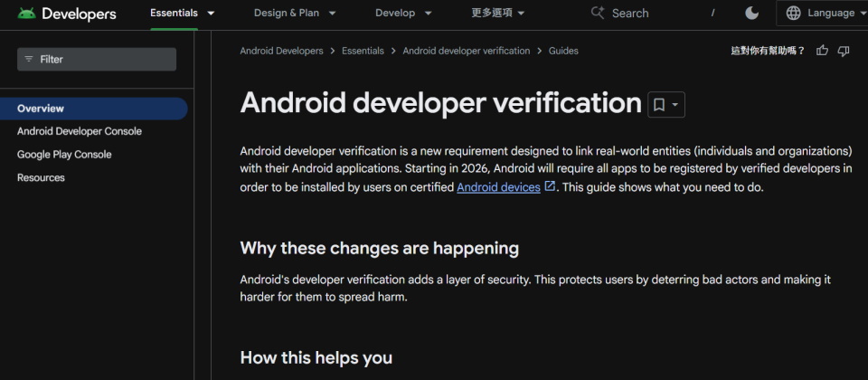This screenshot has width=868, height=380.
Task: Expand the Design & Plan dropdown
Action: click(x=295, y=13)
